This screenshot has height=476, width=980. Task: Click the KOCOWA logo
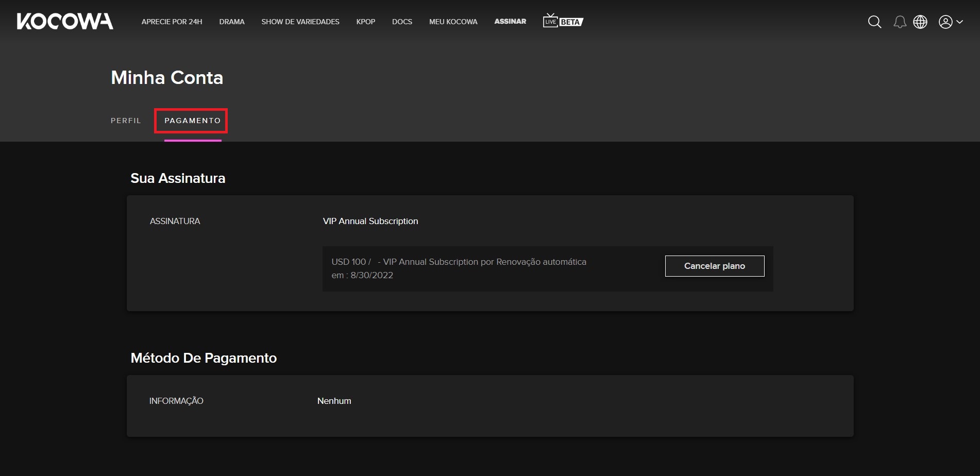[x=65, y=21]
